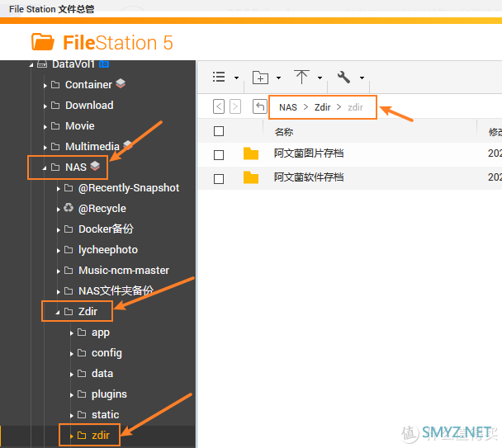Tick the select-all checkbox in header
The height and width of the screenshot is (448, 502).
(x=219, y=131)
